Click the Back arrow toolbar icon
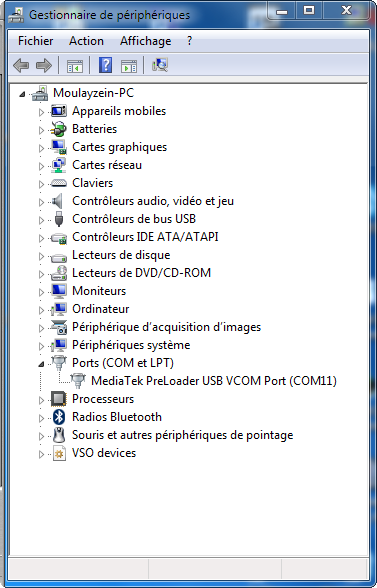 (21, 65)
